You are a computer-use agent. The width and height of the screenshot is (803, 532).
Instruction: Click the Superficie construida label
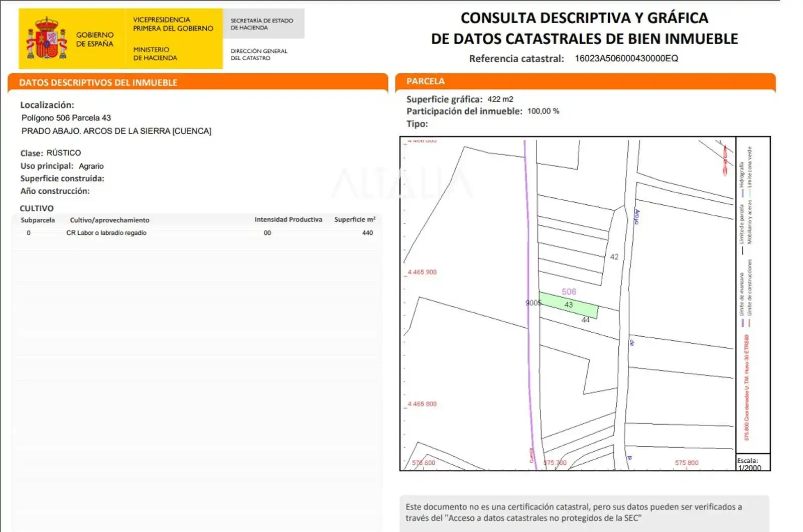(62, 179)
